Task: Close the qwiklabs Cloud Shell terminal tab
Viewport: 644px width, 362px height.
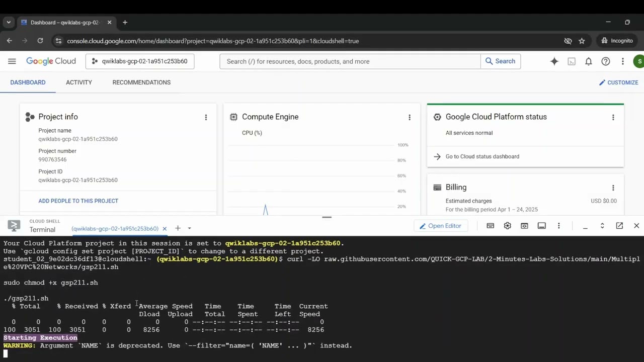Action: click(165, 229)
